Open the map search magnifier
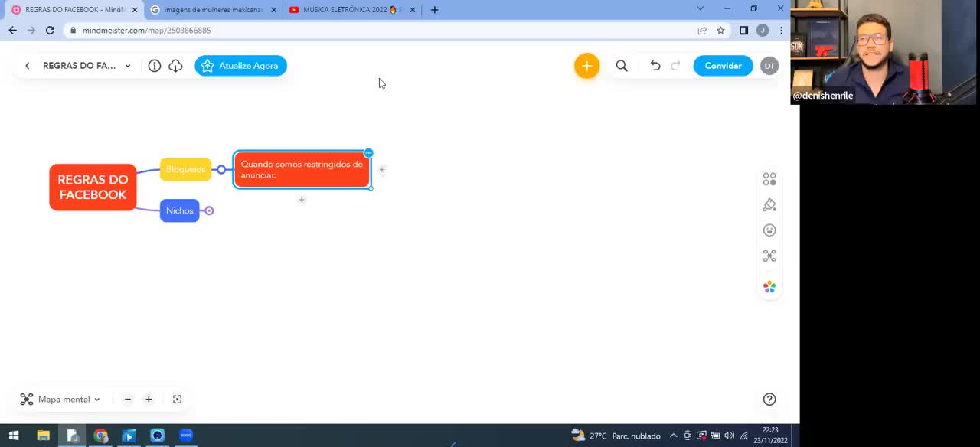Image resolution: width=980 pixels, height=447 pixels. (622, 66)
